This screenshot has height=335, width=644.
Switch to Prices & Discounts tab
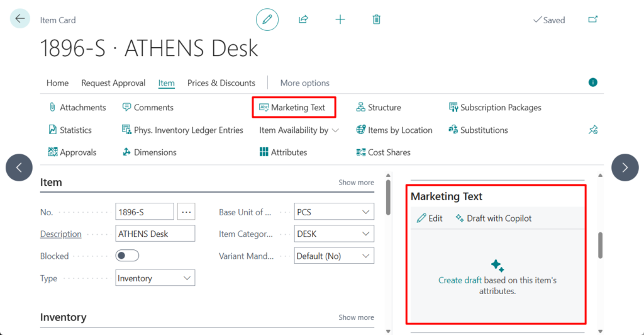[x=221, y=83]
